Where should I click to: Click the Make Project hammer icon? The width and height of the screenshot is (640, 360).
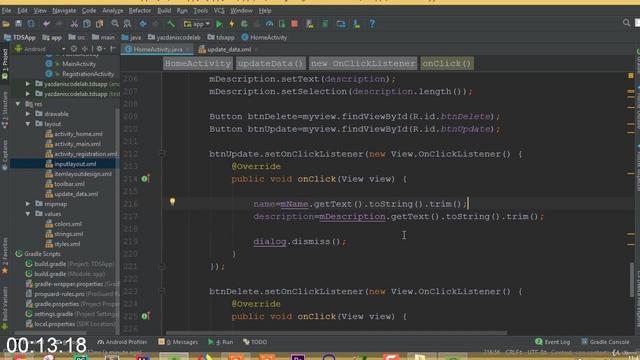coord(171,24)
